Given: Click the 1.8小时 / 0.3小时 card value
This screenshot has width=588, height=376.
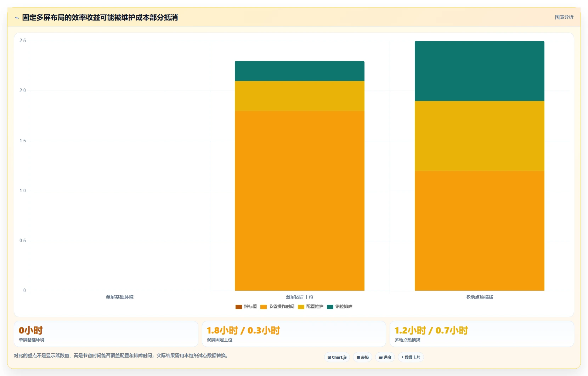Looking at the screenshot, I should click(x=243, y=330).
